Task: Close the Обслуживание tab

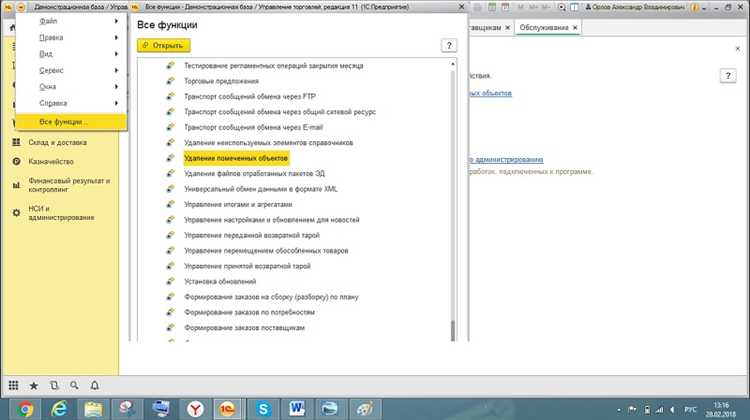Action: [x=575, y=28]
